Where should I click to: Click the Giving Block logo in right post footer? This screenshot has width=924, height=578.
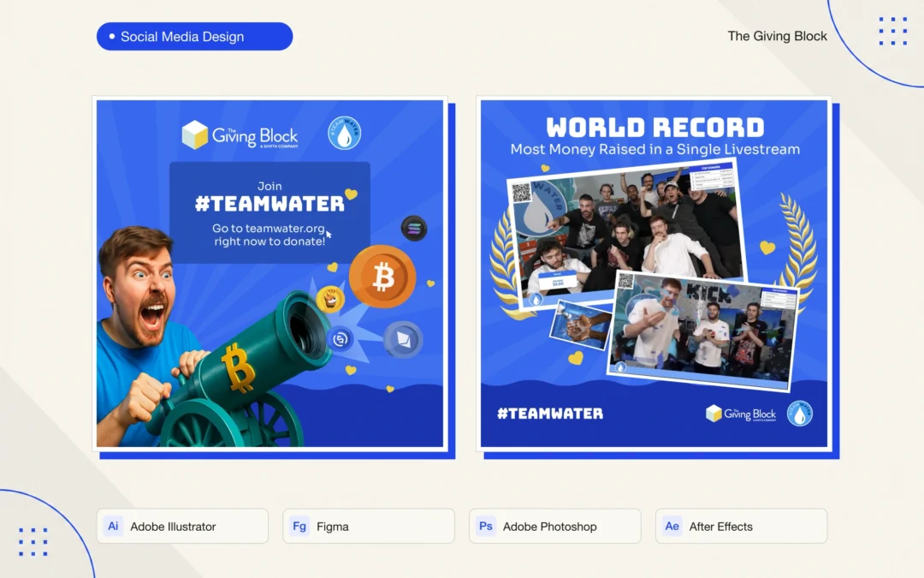point(741,414)
